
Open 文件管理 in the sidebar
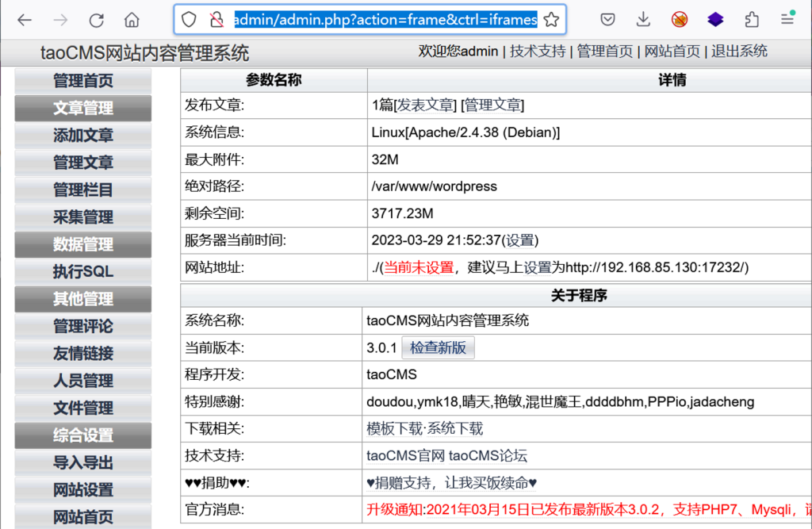click(x=82, y=408)
